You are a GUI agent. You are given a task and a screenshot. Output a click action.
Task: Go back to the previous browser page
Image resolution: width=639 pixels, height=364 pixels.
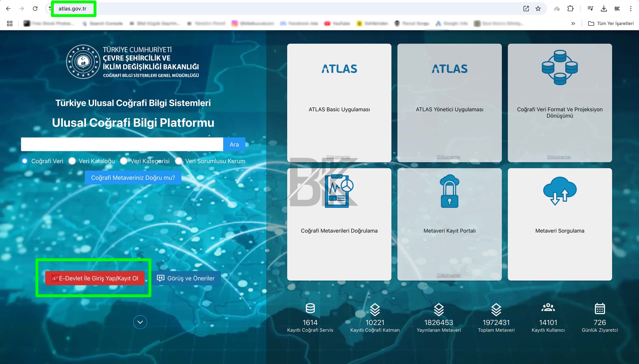8,9
